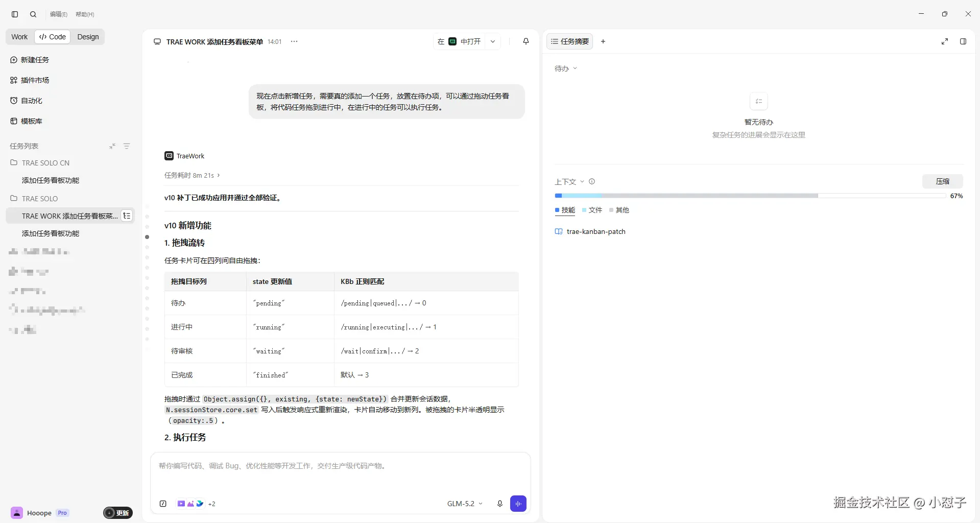Click the microphone voice input icon
This screenshot has height=523, width=980.
coord(500,504)
